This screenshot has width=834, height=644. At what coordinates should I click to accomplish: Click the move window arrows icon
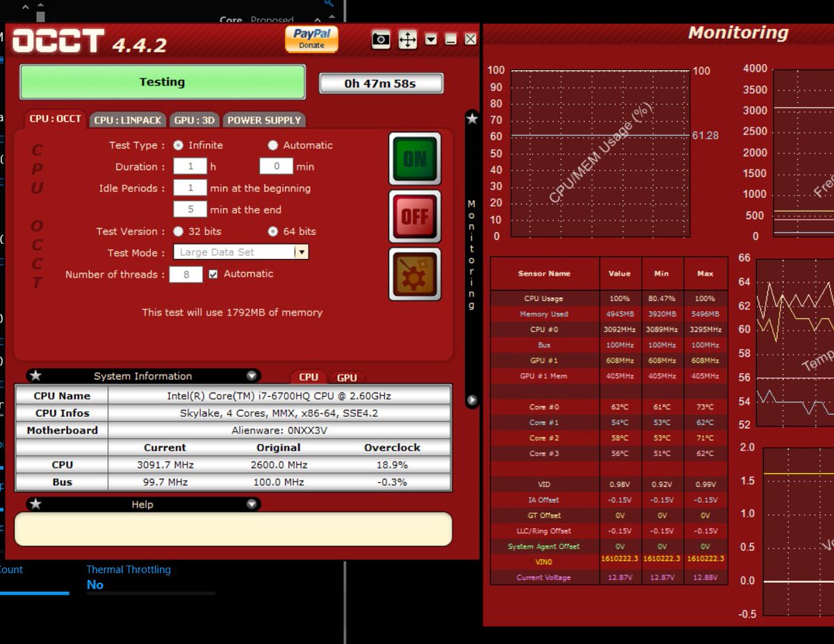click(407, 40)
